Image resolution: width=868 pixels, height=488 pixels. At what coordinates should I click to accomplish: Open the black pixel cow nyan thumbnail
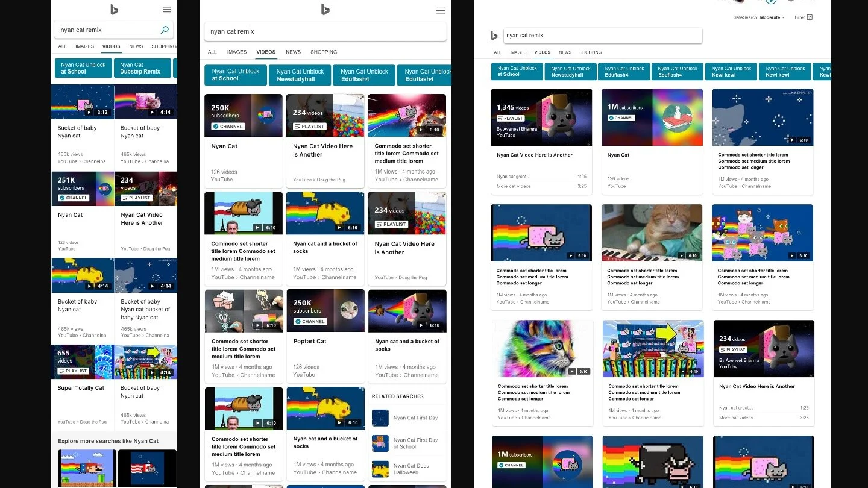tap(653, 461)
